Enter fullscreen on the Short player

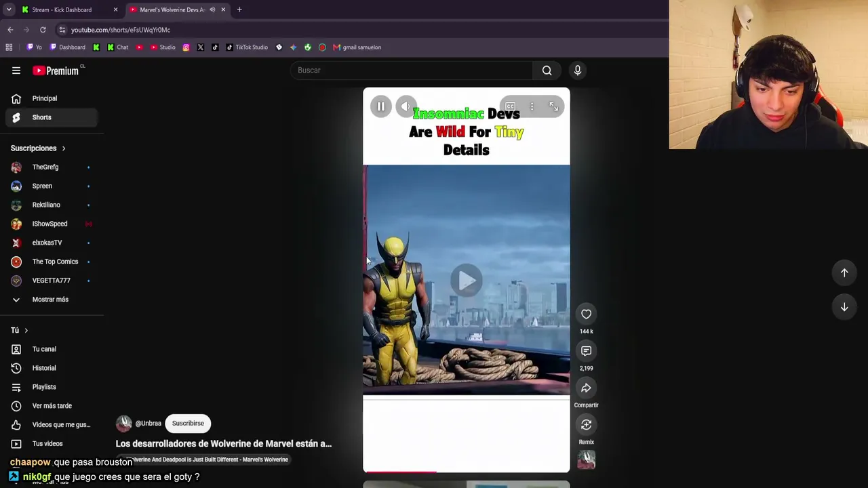553,106
